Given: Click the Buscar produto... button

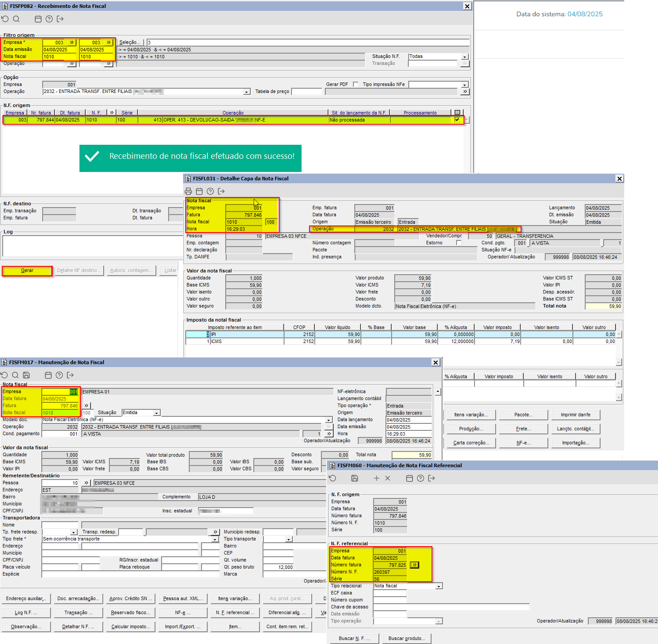Looking at the screenshot, I should (407, 639).
